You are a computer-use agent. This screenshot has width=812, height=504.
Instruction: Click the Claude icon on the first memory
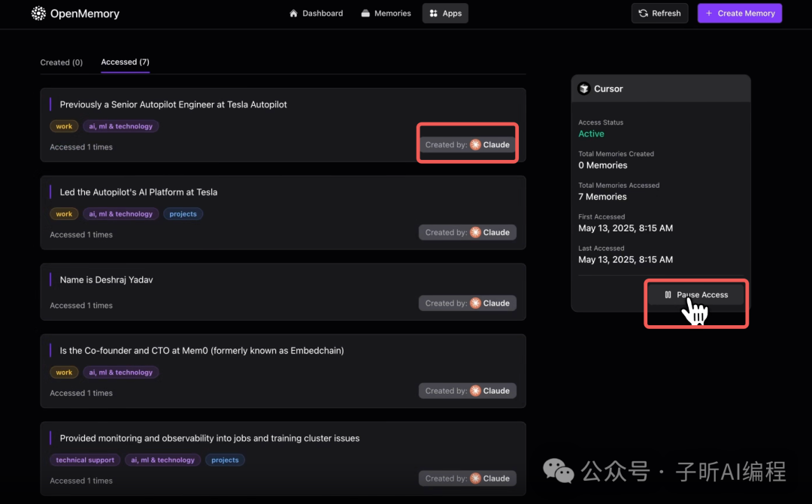pos(475,145)
